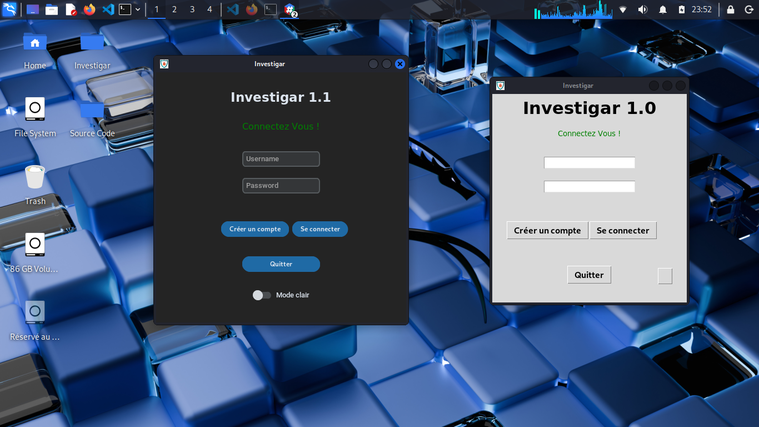Click Se connecter in Investigar 1.1
The width and height of the screenshot is (759, 427).
coord(320,229)
